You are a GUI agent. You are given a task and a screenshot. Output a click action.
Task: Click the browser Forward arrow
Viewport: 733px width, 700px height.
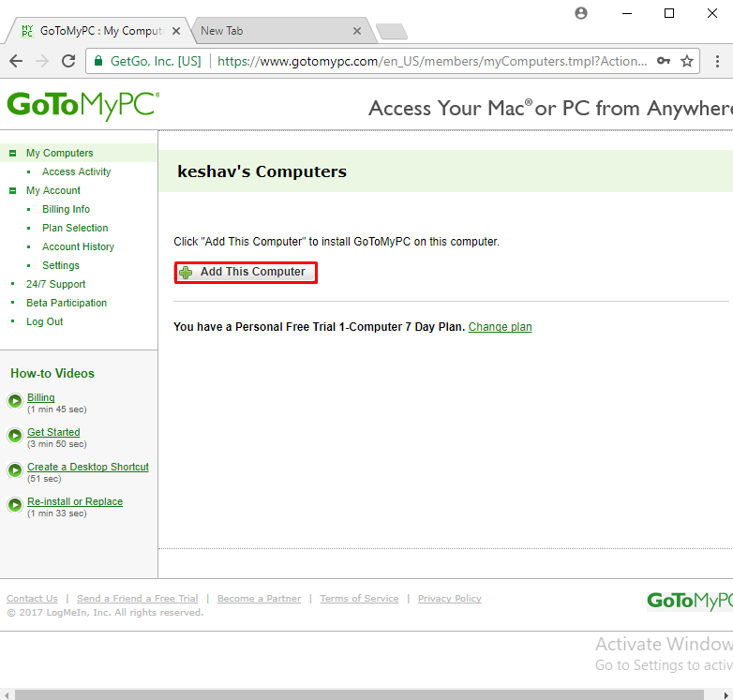click(x=42, y=61)
